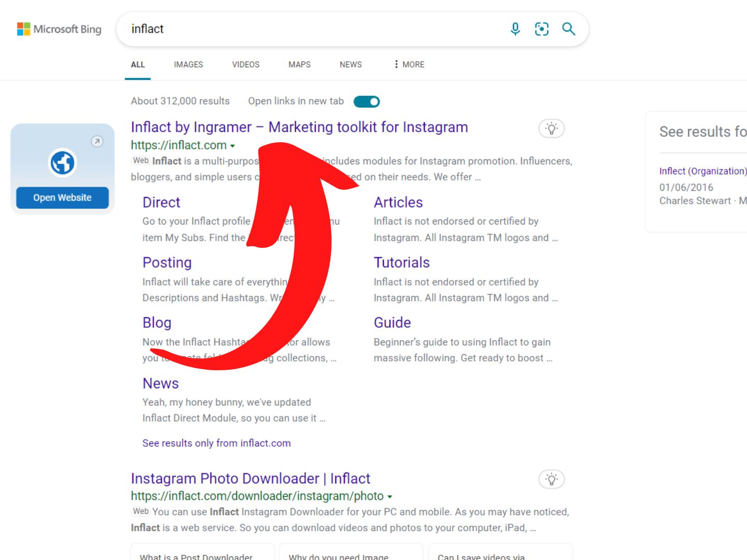Toggle Open links in new tab switch
Image resolution: width=747 pixels, height=560 pixels.
click(367, 102)
